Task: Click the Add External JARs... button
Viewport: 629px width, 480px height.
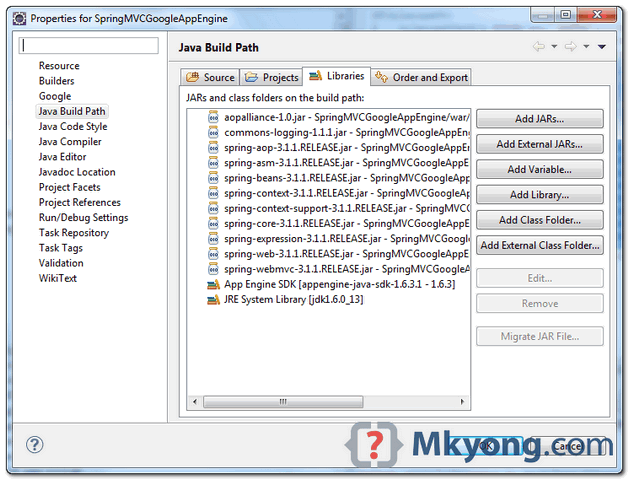Action: 540,144
